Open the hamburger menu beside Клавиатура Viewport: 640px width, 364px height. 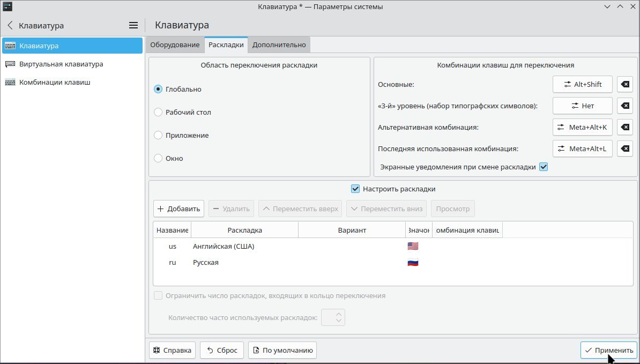coord(133,25)
